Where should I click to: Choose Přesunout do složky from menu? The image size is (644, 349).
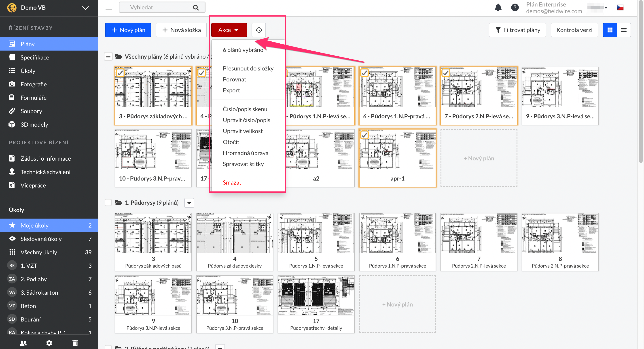[x=248, y=68]
